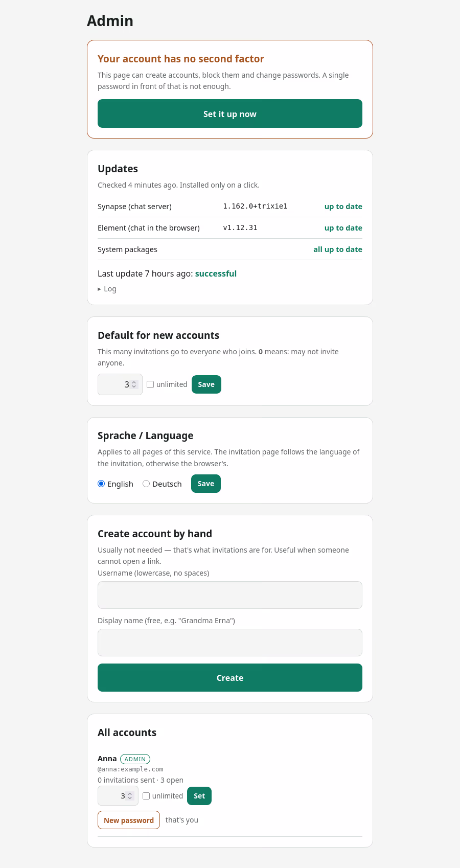Set Anna's invitation count
Image resolution: width=460 pixels, height=868 pixels.
click(x=199, y=796)
